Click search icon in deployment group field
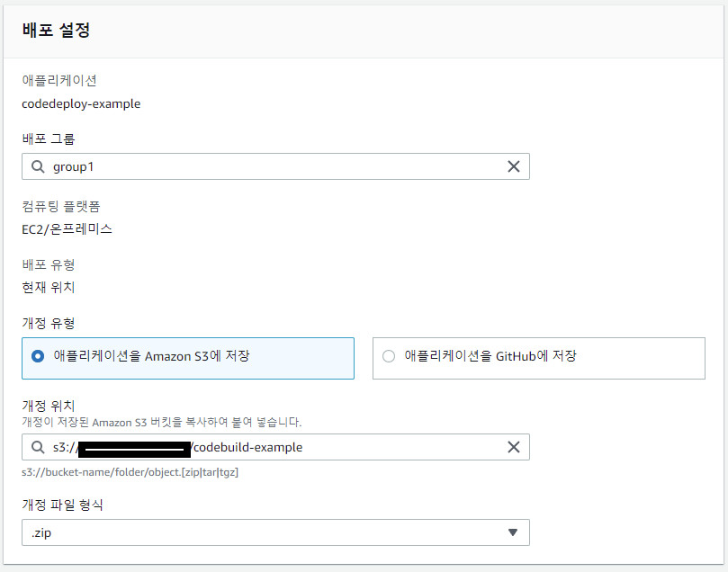This screenshot has height=572, width=728. tap(38, 166)
